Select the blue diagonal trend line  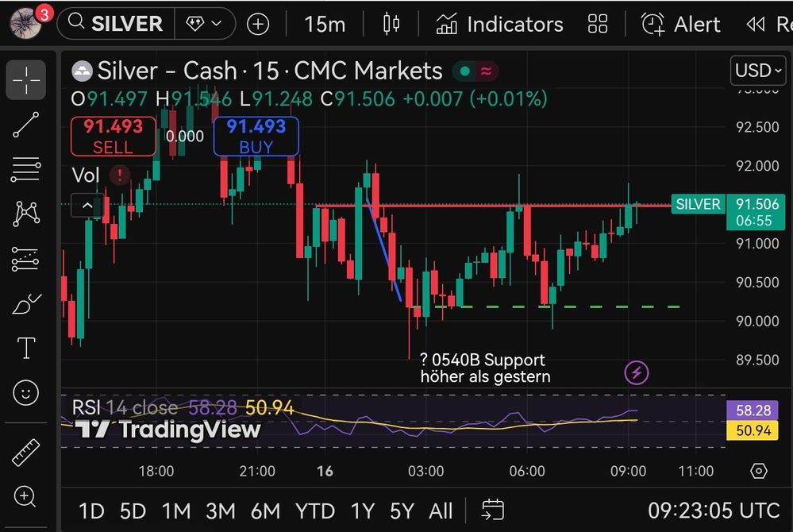tap(384, 249)
